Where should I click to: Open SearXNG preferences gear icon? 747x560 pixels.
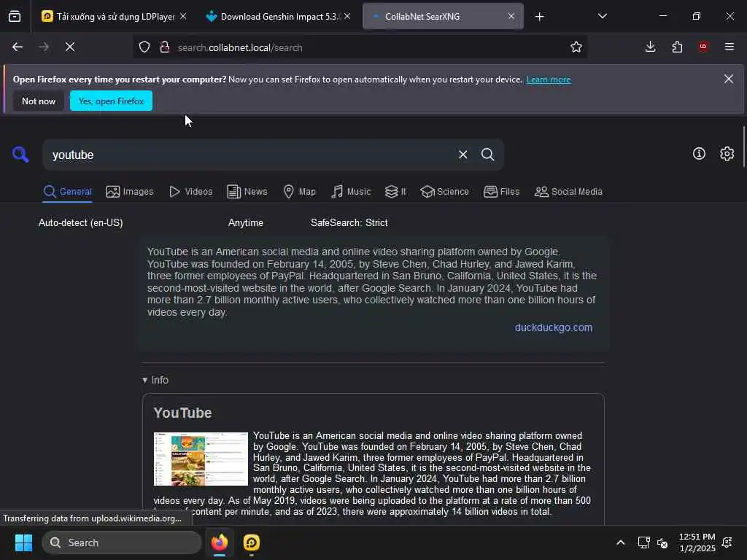tap(727, 154)
